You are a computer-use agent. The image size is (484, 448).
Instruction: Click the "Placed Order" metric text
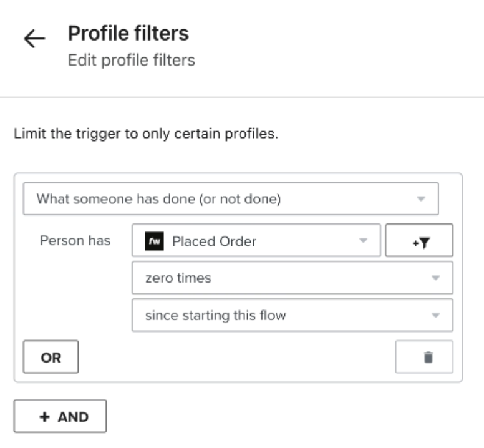pos(214,241)
